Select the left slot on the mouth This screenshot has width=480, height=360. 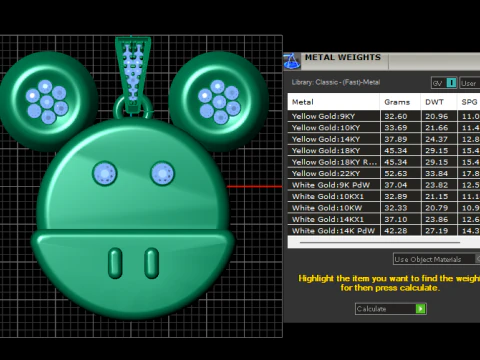tap(115, 263)
